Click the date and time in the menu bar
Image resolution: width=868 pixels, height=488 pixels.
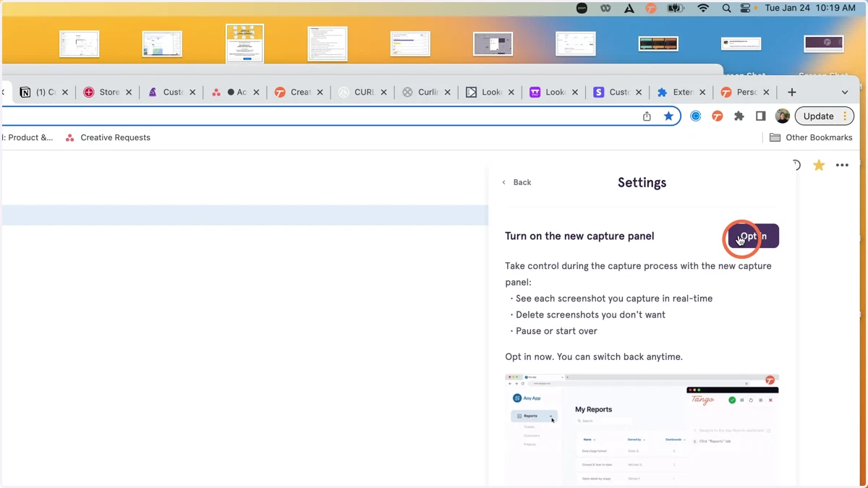point(810,8)
